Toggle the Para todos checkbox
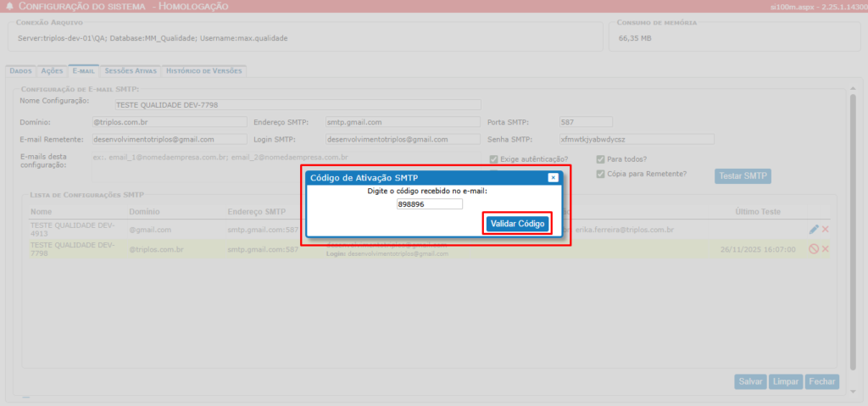Viewport: 868px width, 406px height. tap(601, 159)
